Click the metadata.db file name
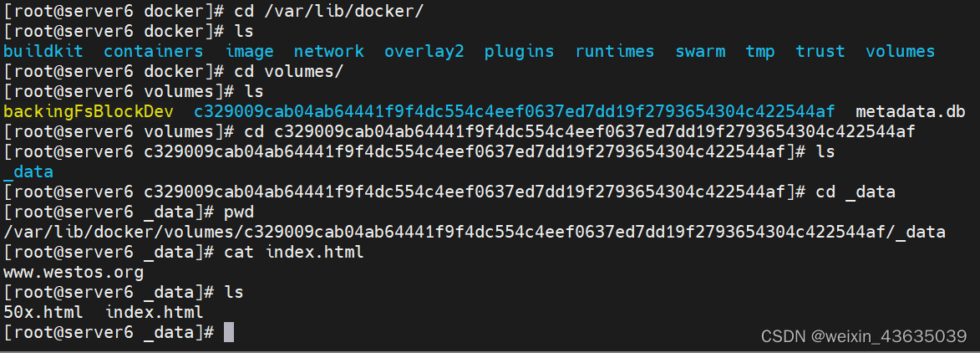Screen dimensions: 980x353 (x=910, y=112)
